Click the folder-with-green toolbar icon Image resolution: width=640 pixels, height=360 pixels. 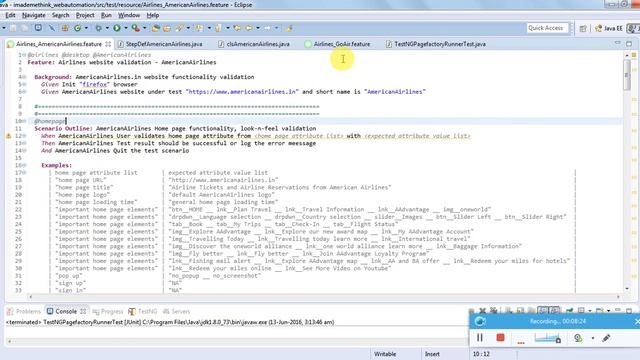[x=156, y=28]
